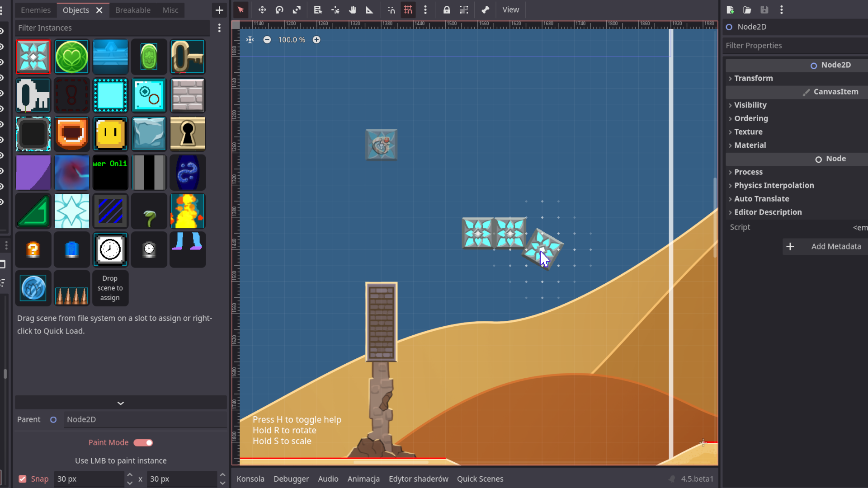868x488 pixels.
Task: Save the inspector resource icon
Action: [764, 9]
